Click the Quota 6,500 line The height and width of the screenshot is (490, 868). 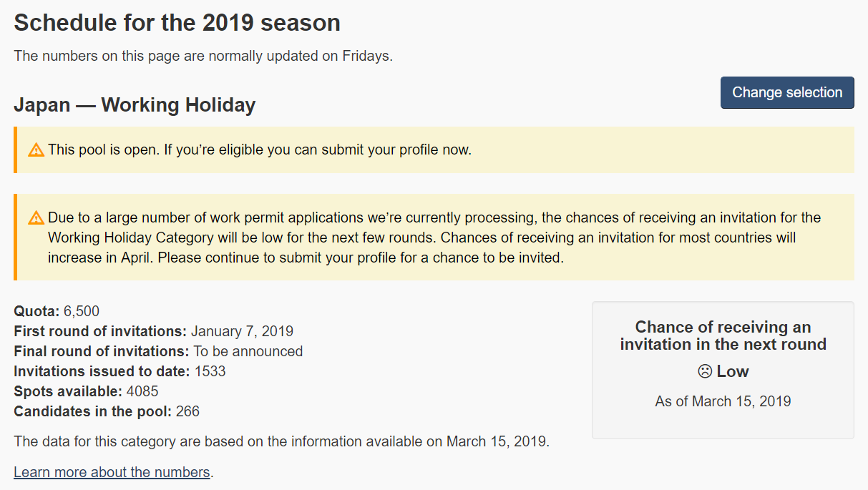57,311
